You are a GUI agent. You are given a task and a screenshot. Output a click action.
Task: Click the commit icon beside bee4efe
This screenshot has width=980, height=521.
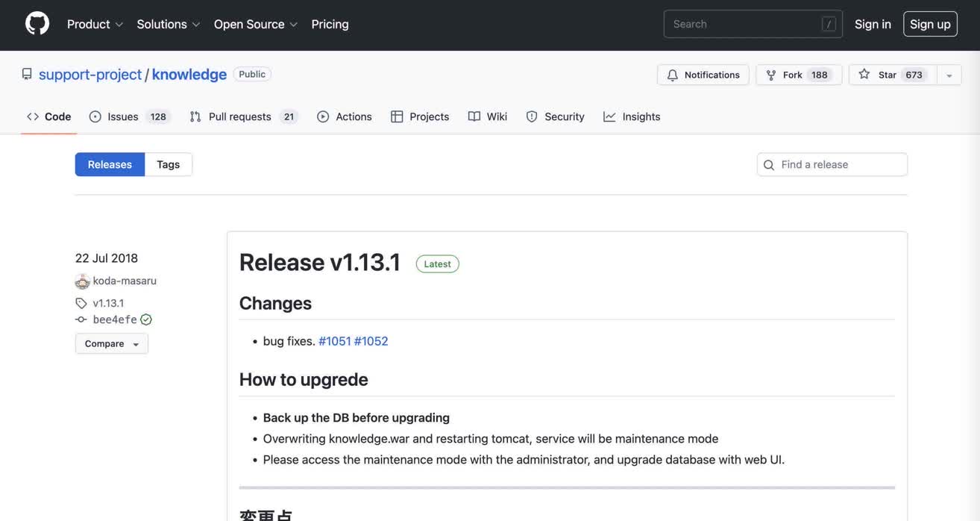tap(81, 319)
